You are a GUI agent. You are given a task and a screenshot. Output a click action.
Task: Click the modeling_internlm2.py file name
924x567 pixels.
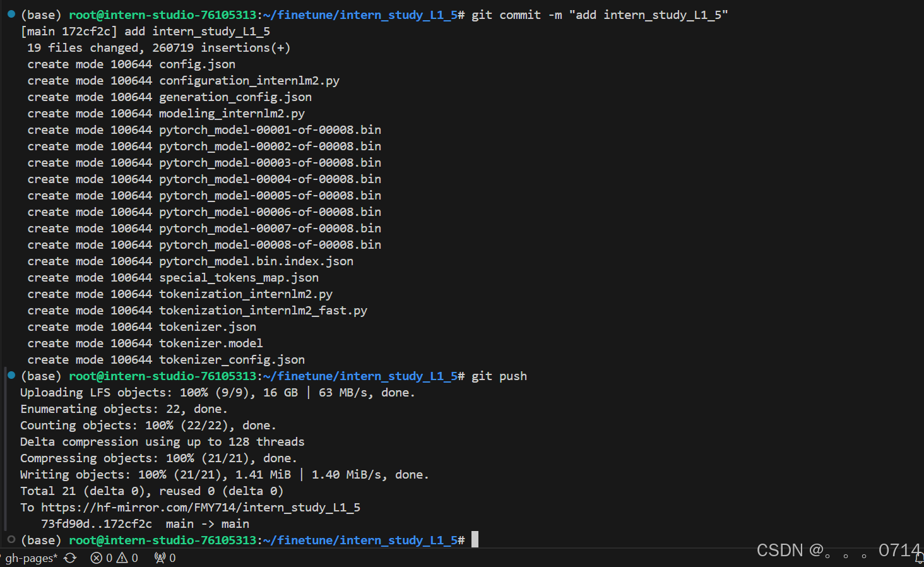[x=232, y=113]
